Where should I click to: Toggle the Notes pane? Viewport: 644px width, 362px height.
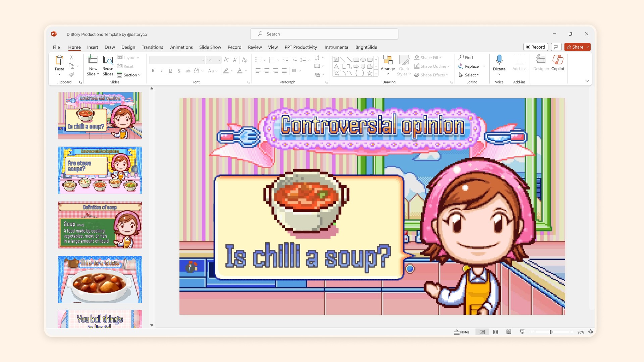coord(462,332)
